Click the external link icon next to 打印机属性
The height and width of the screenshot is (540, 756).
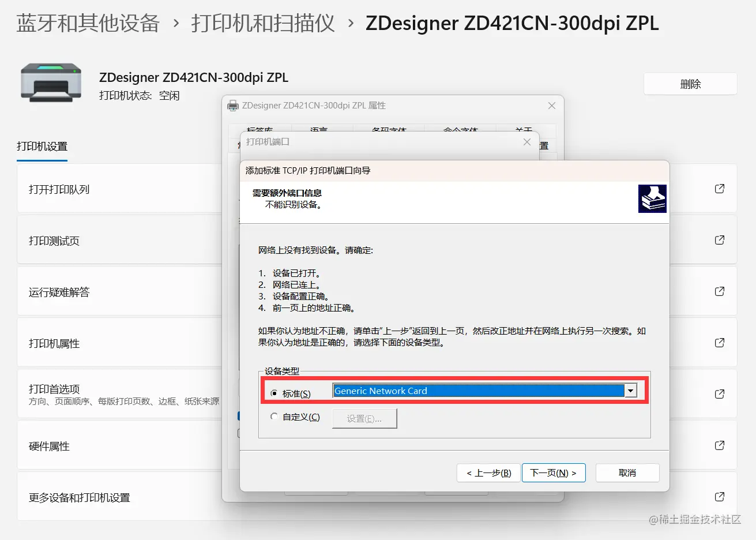pyautogui.click(x=719, y=342)
